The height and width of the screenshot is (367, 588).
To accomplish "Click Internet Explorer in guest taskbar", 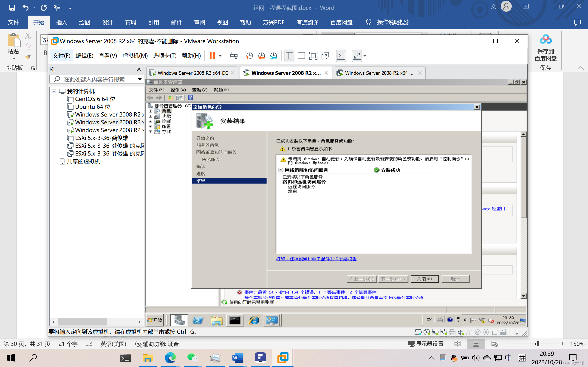I will coord(254,320).
